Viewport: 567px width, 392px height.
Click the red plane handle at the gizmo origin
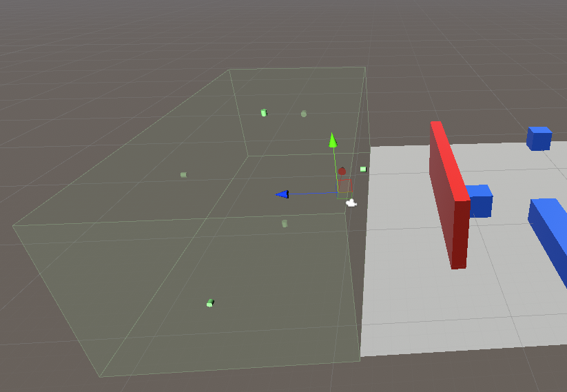pos(345,186)
